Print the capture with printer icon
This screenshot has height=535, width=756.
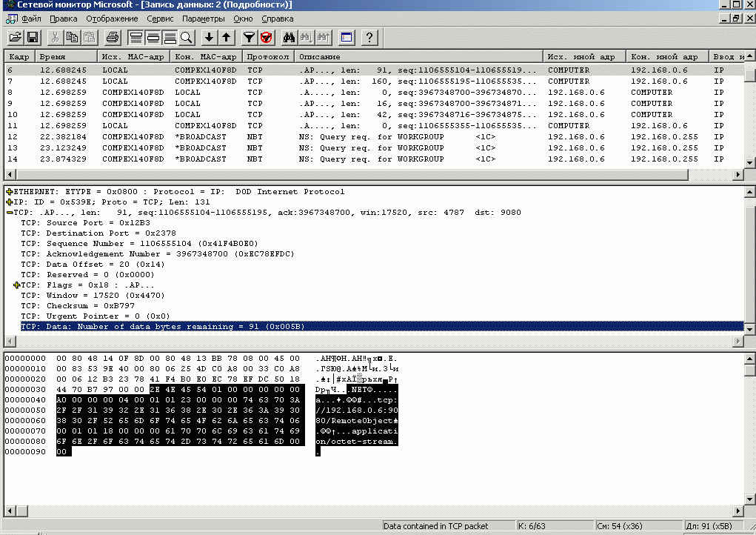point(113,38)
